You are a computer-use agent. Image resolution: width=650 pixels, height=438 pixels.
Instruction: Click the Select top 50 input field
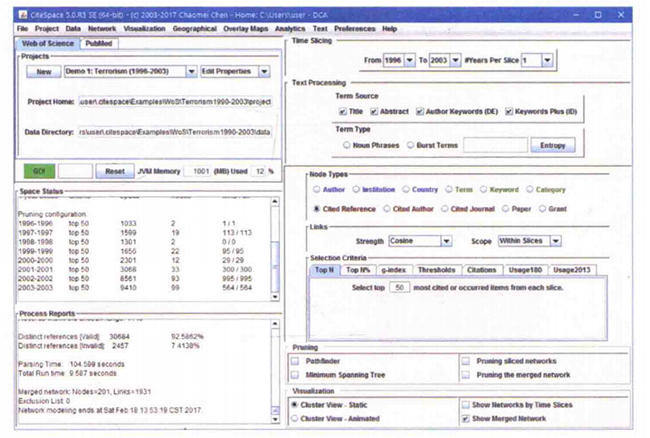tap(400, 287)
